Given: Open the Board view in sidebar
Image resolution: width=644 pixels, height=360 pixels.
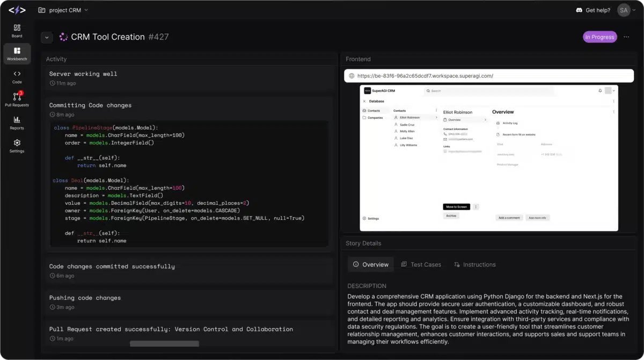Looking at the screenshot, I should [x=17, y=31].
